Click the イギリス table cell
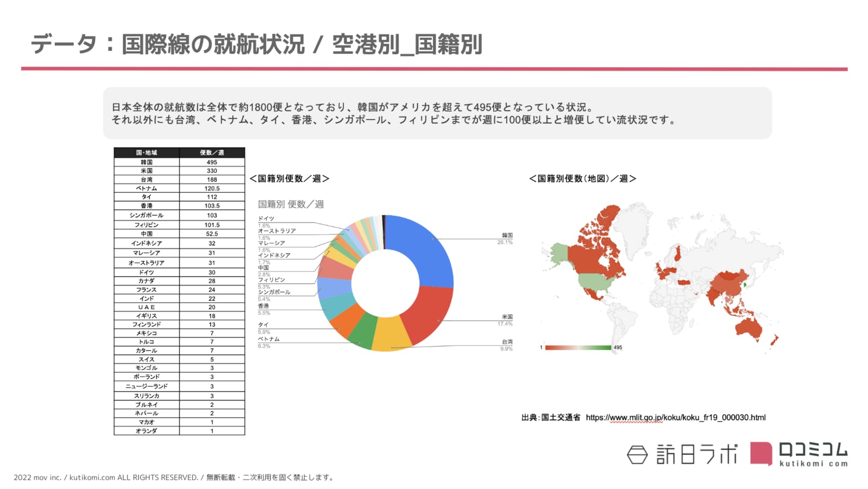The width and height of the screenshot is (868, 489). pos(146,316)
